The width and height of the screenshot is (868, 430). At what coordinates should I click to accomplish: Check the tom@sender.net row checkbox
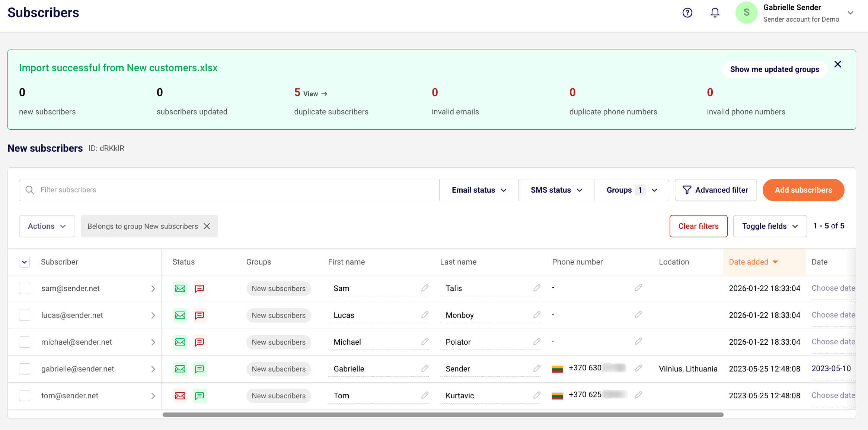click(x=25, y=396)
